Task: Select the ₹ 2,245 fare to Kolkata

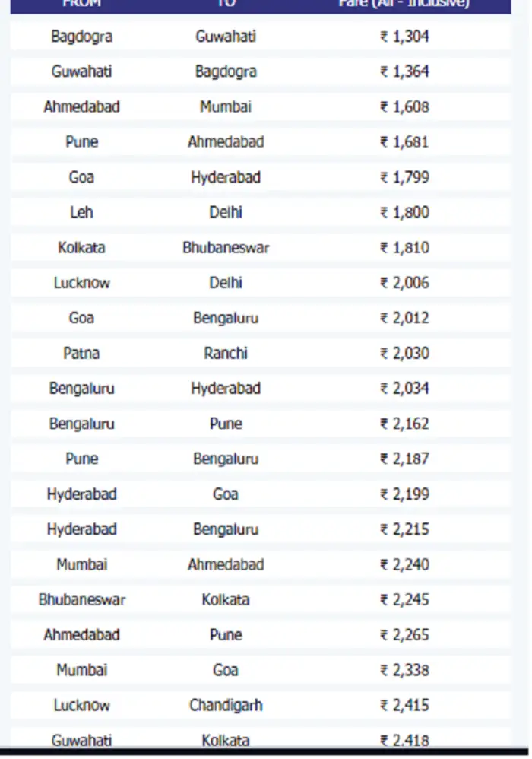Action: 404,599
